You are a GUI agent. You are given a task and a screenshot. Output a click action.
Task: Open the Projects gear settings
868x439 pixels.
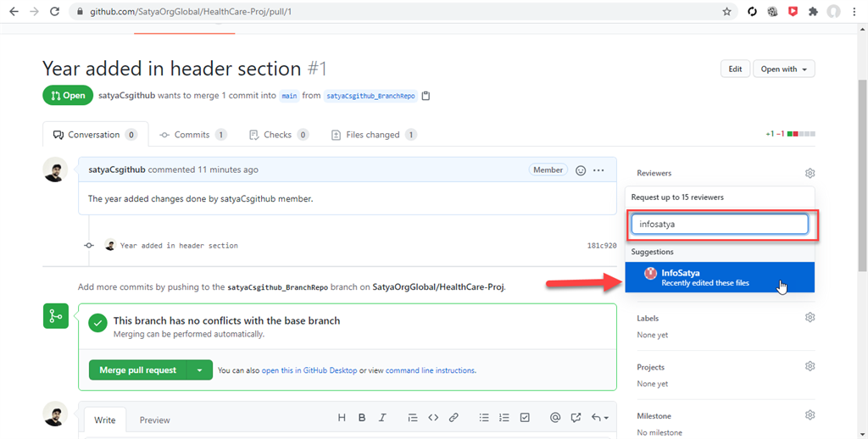[x=810, y=366]
